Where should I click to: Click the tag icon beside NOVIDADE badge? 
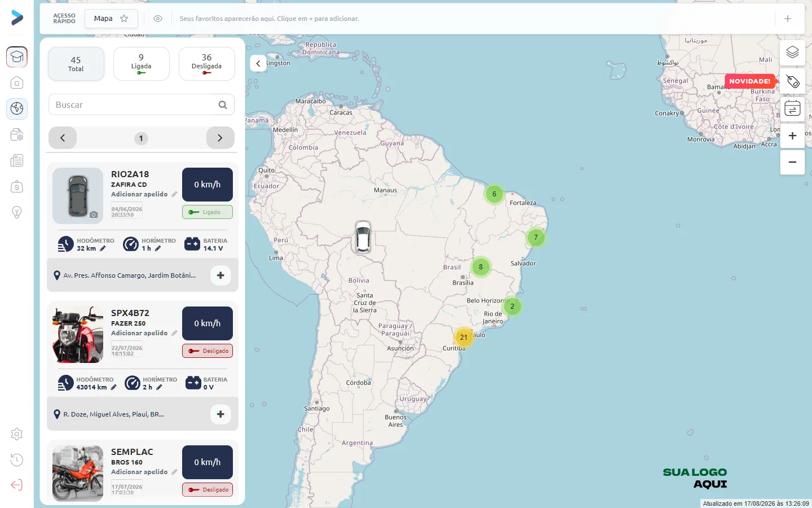point(792,81)
